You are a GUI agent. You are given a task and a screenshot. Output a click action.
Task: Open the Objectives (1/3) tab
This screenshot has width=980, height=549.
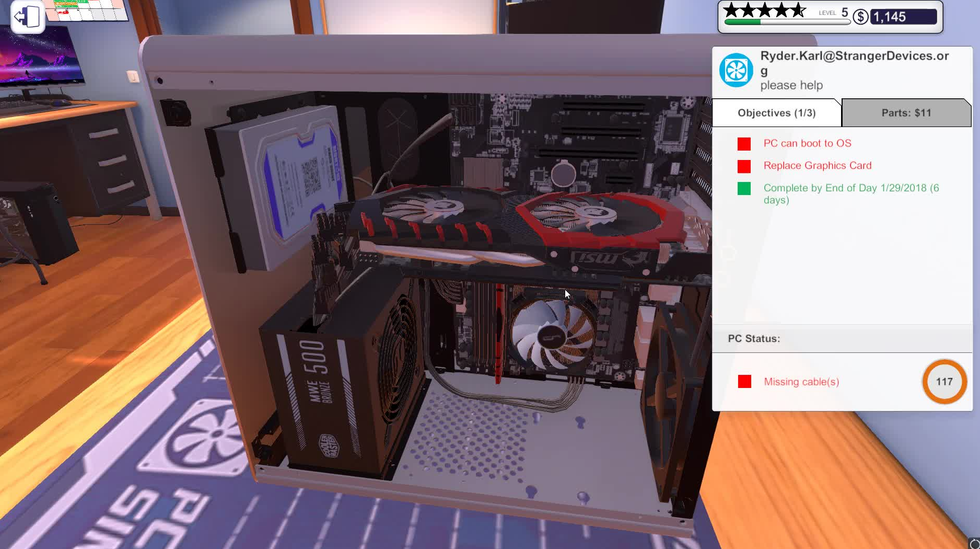pos(777,112)
